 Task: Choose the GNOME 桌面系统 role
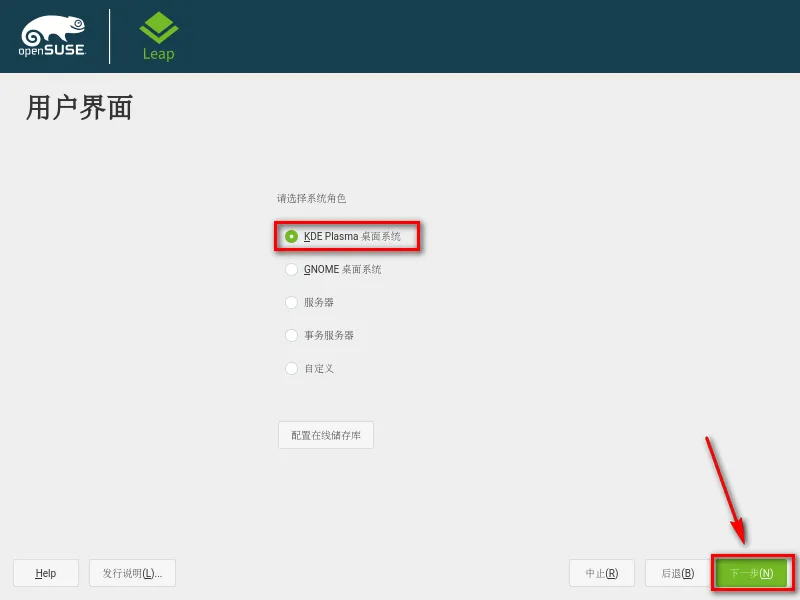click(333, 269)
